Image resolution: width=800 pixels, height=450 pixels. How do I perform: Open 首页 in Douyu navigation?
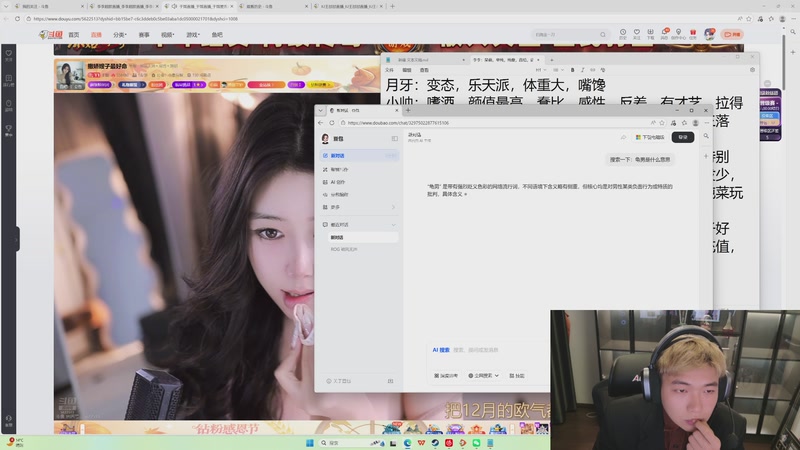coord(74,35)
